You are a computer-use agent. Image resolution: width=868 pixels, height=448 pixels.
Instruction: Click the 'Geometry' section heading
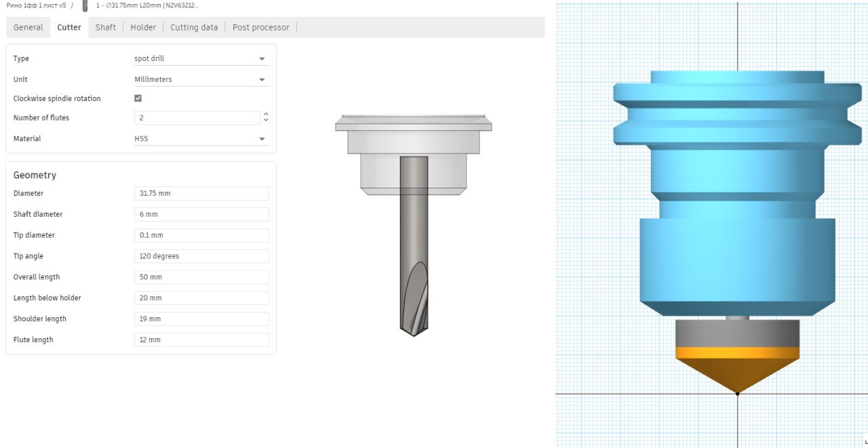(35, 175)
